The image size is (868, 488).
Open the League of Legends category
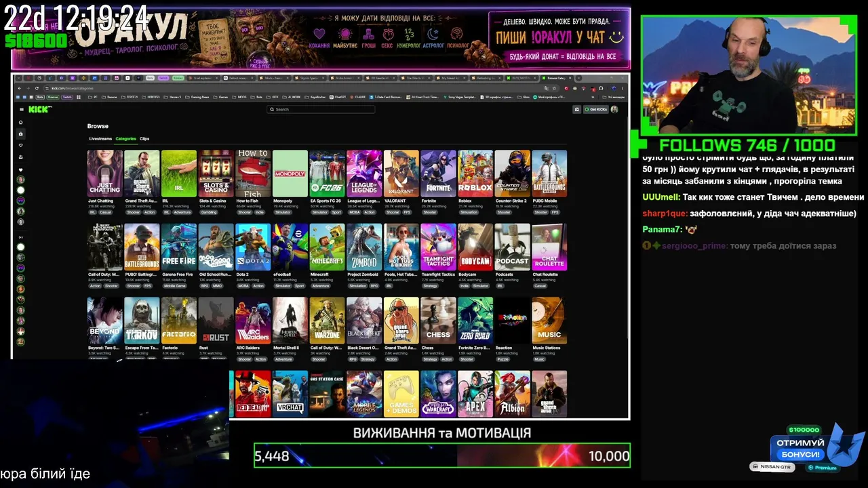(364, 174)
